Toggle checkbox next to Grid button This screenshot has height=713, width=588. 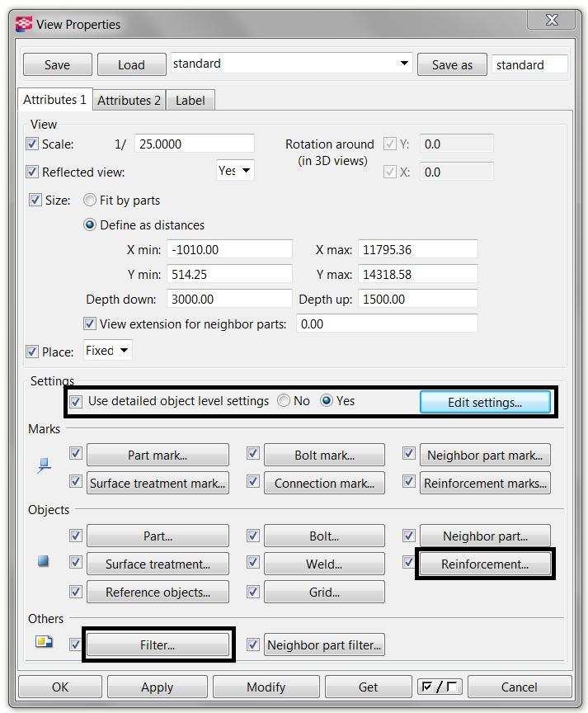pyautogui.click(x=252, y=592)
